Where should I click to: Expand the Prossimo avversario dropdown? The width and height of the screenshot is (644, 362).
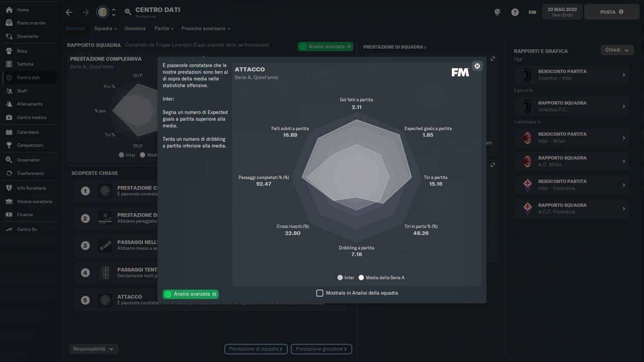(206, 29)
